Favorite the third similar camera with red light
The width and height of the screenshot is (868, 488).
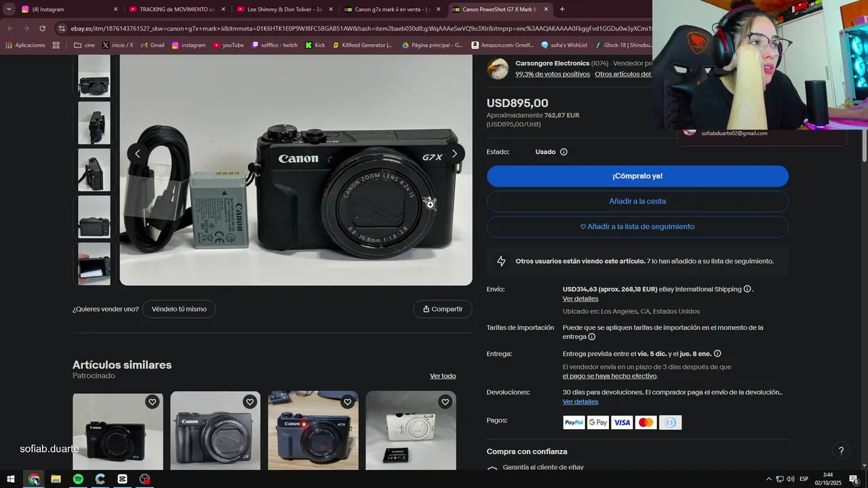(x=347, y=402)
